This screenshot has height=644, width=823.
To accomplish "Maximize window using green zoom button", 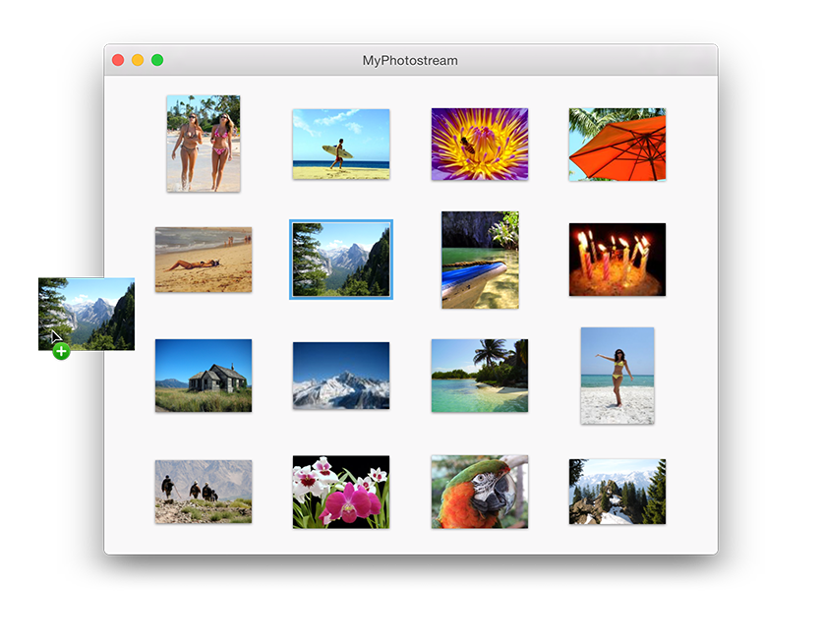I will pos(157,60).
